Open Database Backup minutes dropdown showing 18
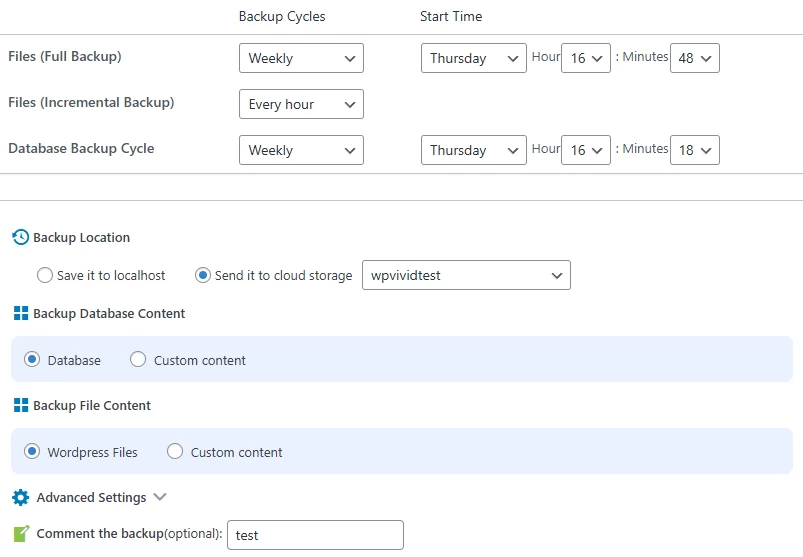803x557 pixels. pos(695,150)
